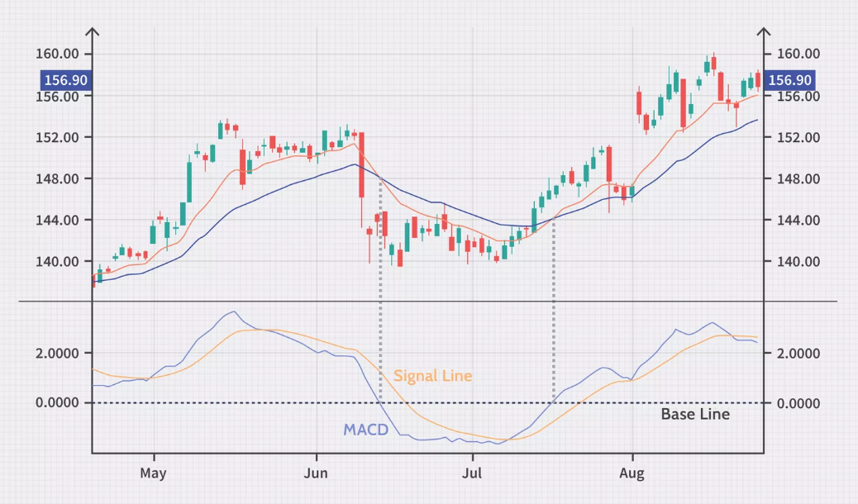Click the 0.0000 value on left MACD axis
Image resolution: width=858 pixels, height=504 pixels.
(58, 402)
